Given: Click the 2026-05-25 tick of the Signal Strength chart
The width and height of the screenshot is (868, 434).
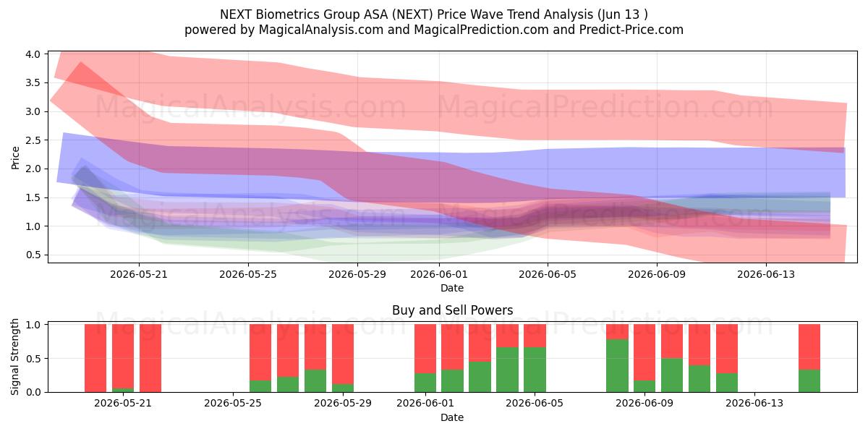Looking at the screenshot, I should (233, 404).
